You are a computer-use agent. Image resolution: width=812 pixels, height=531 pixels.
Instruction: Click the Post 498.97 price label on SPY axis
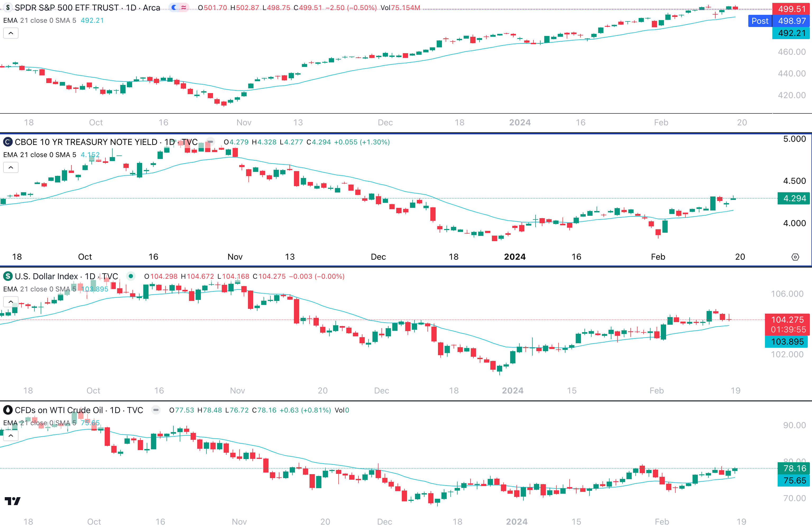tap(779, 21)
